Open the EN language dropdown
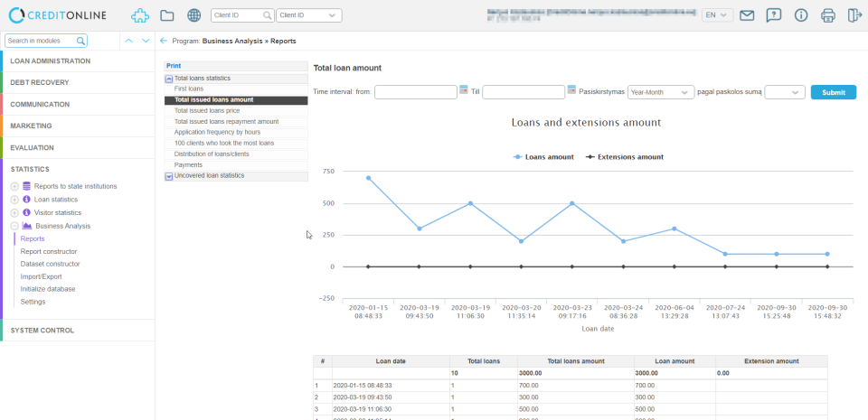The width and height of the screenshot is (868, 420). tap(717, 15)
